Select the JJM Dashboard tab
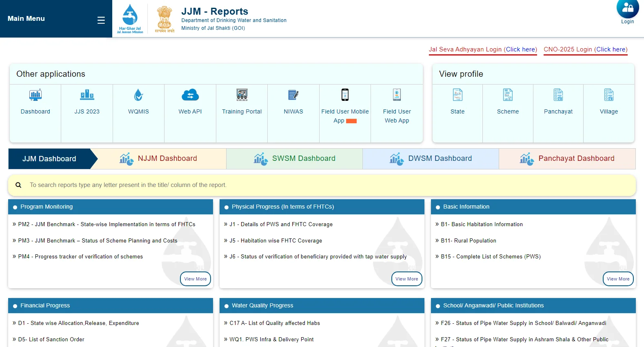This screenshot has width=644, height=347. click(x=53, y=159)
